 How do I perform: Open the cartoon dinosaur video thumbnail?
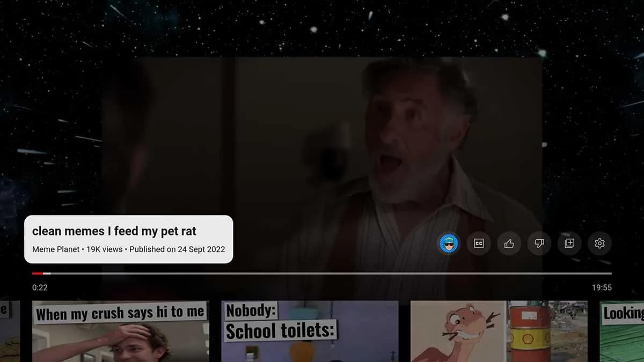coord(499,331)
